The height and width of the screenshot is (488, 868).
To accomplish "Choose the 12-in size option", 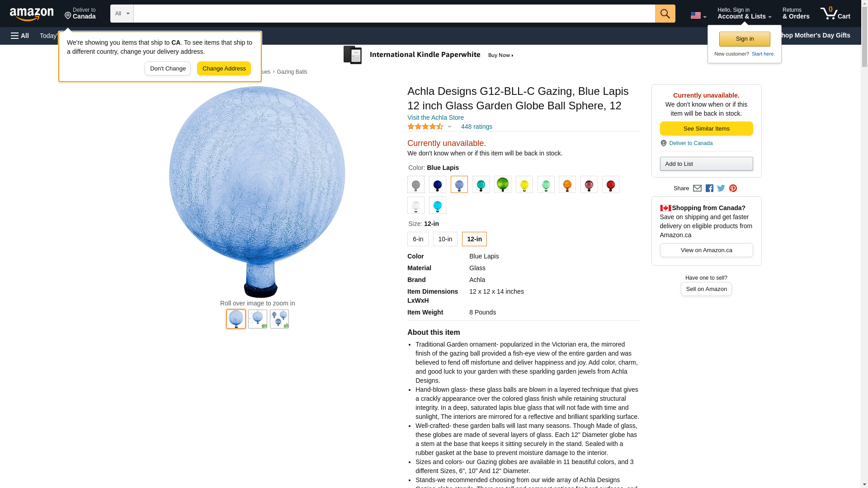I will [x=474, y=239].
